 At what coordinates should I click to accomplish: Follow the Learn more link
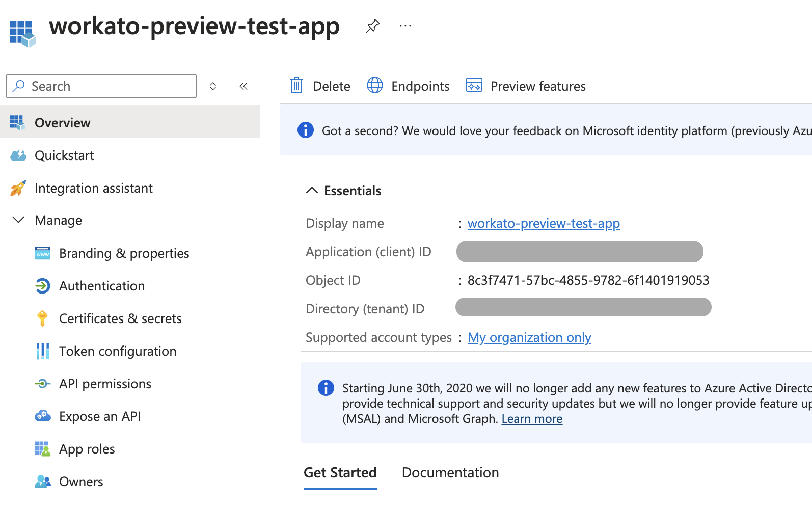532,419
